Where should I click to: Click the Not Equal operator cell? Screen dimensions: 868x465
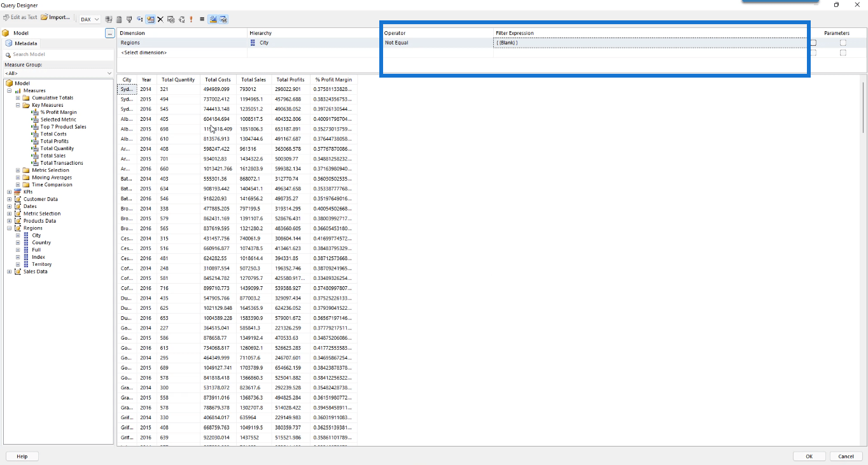[x=438, y=43]
